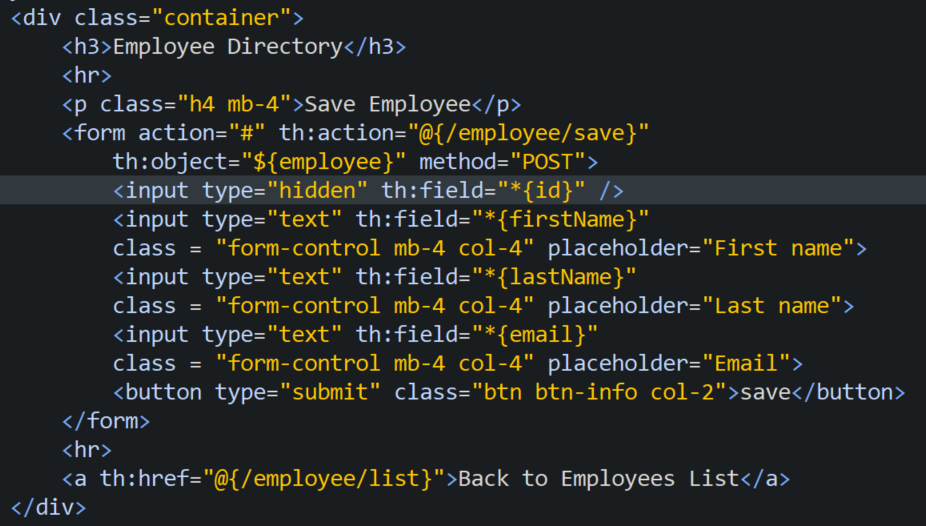Click the closing </form> tag

[x=106, y=422]
